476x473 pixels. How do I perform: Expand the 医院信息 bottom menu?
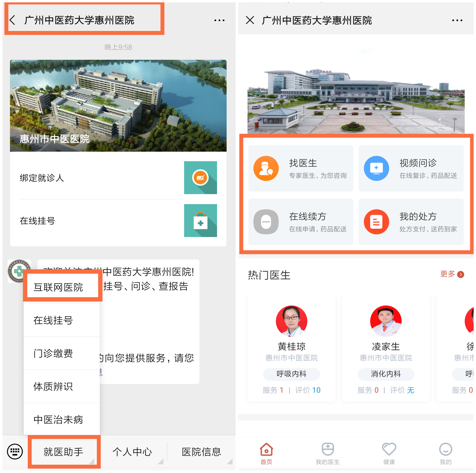pyautogui.click(x=201, y=451)
